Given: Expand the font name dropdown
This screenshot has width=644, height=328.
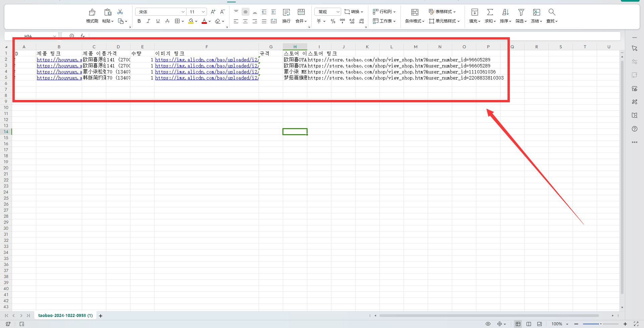Looking at the screenshot, I should coord(183,12).
